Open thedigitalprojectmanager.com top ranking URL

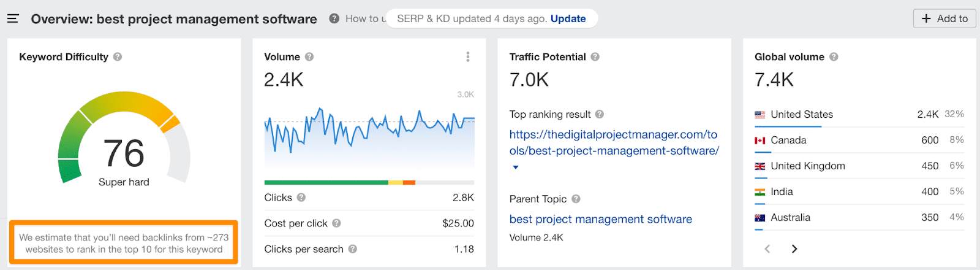coord(614,142)
